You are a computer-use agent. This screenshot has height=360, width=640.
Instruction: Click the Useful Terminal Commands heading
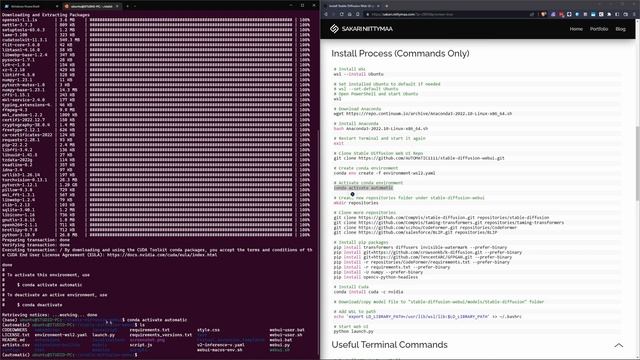pyautogui.click(x=389, y=345)
